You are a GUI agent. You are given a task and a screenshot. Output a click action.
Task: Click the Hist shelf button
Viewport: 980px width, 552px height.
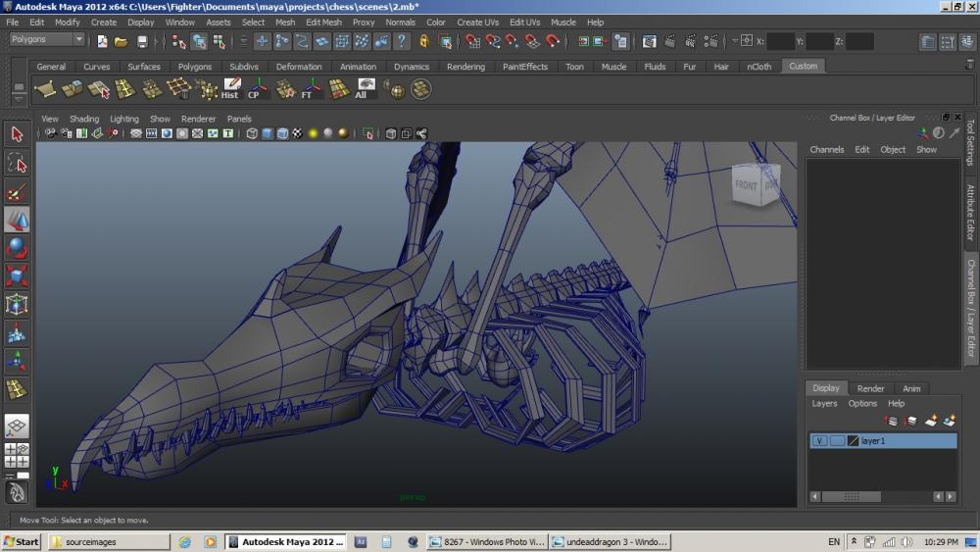[x=231, y=89]
